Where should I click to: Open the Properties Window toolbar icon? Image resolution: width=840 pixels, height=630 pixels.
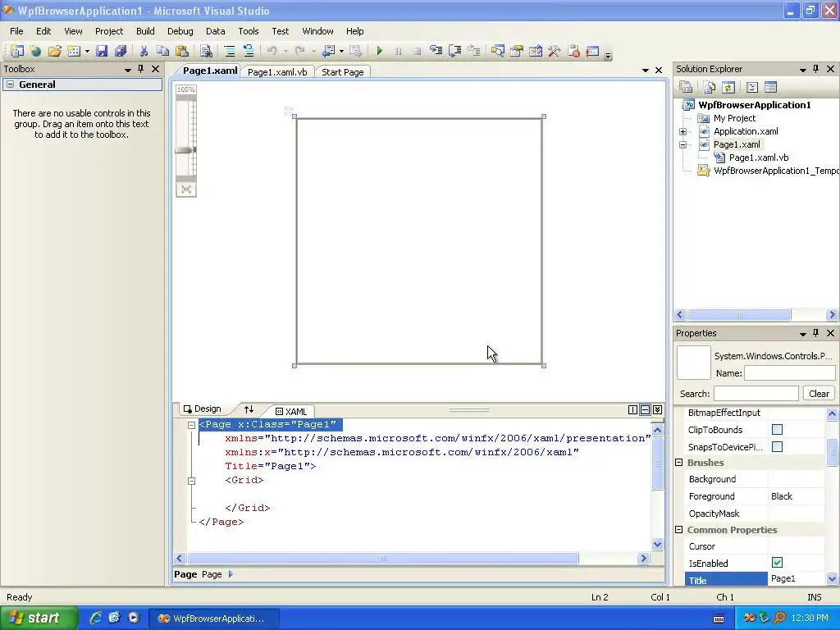click(x=517, y=51)
